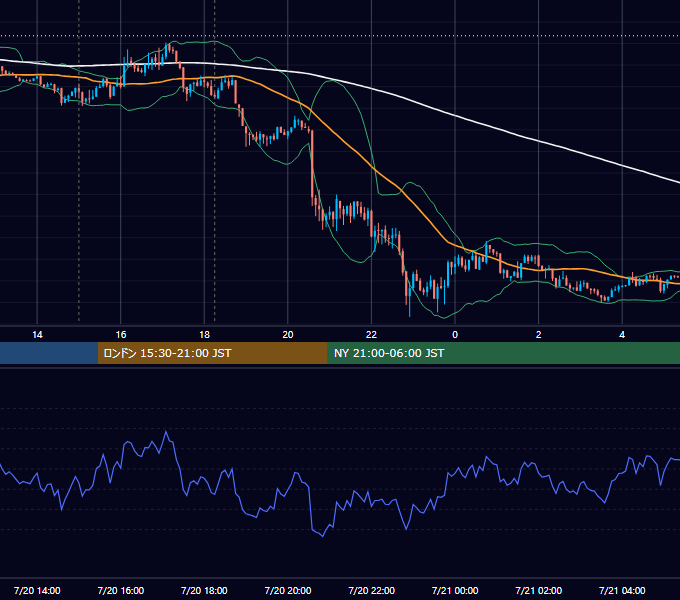Click the ロンドン 15:30-21:00 JST session bar

tap(212, 353)
